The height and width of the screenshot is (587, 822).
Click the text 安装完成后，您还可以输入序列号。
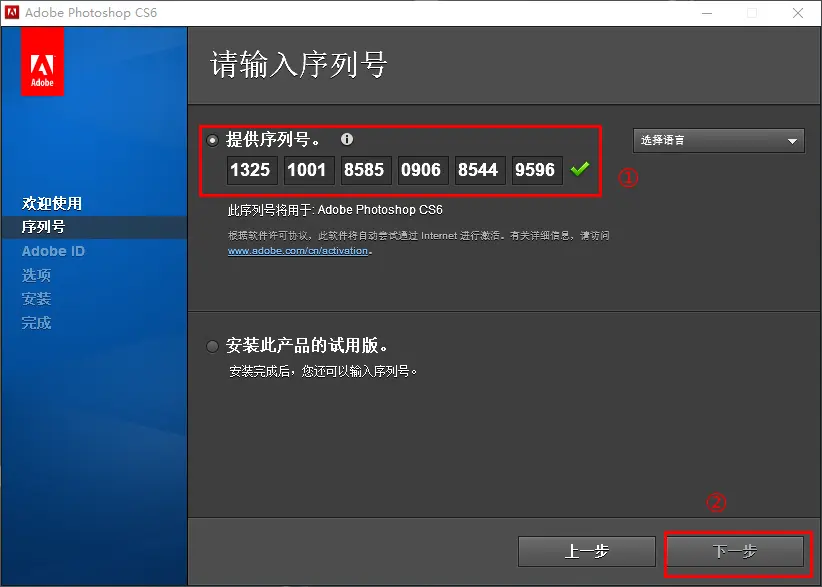tap(323, 371)
